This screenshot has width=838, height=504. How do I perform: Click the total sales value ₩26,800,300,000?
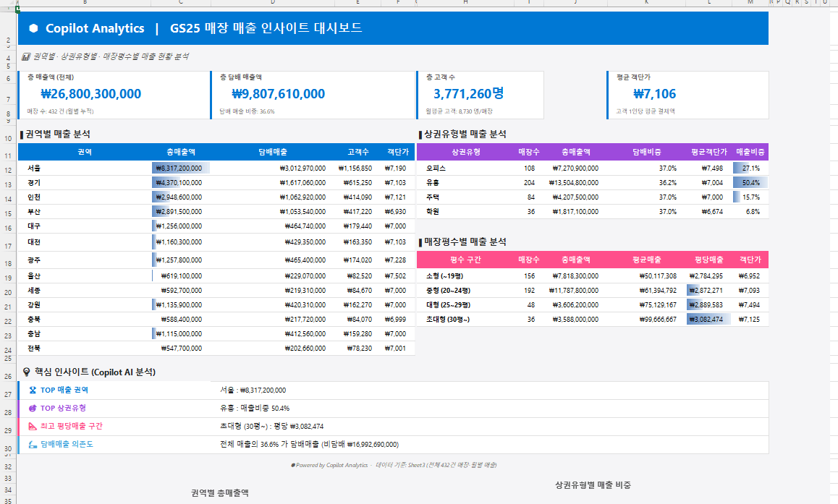(91, 94)
